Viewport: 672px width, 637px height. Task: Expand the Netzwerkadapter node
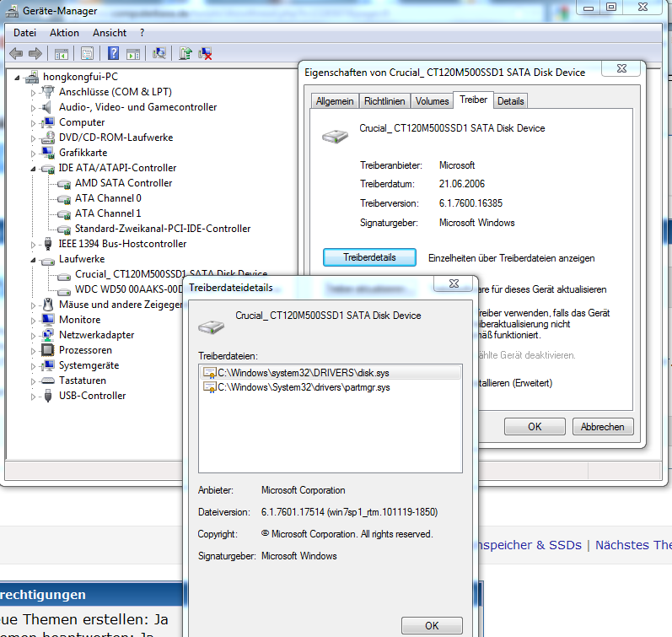(x=33, y=336)
